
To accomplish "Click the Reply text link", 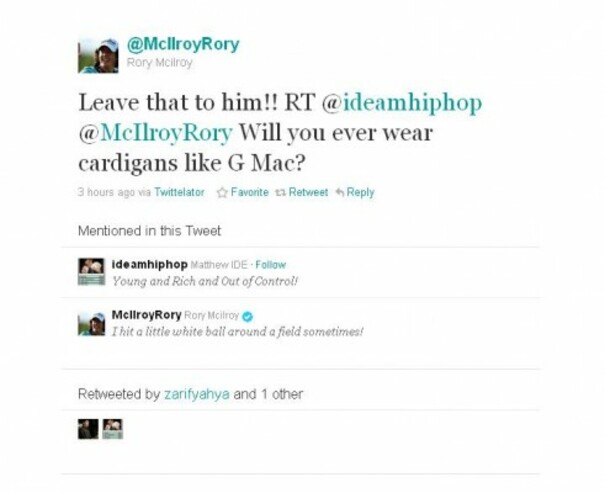I will (x=360, y=192).
